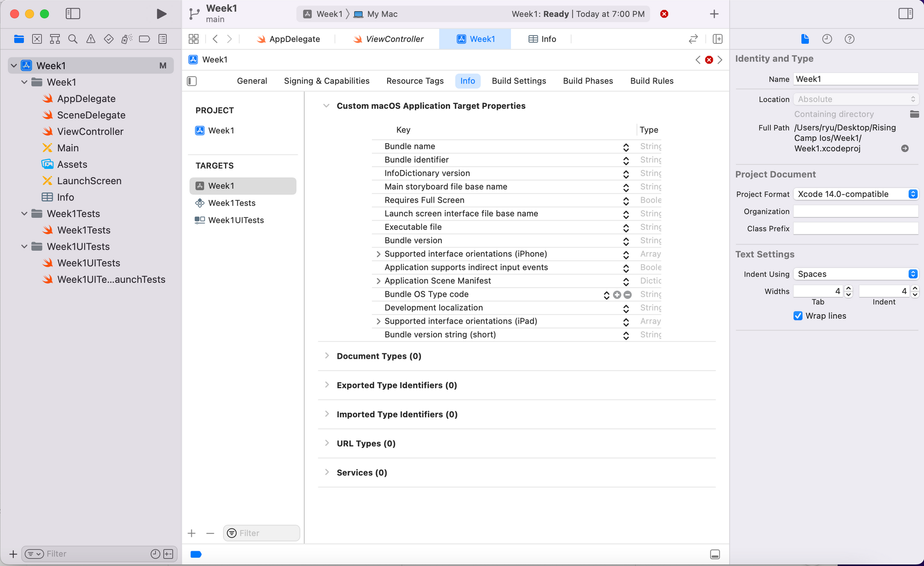Image resolution: width=924 pixels, height=566 pixels.
Task: Open the Build Rules tab
Action: [x=652, y=81]
